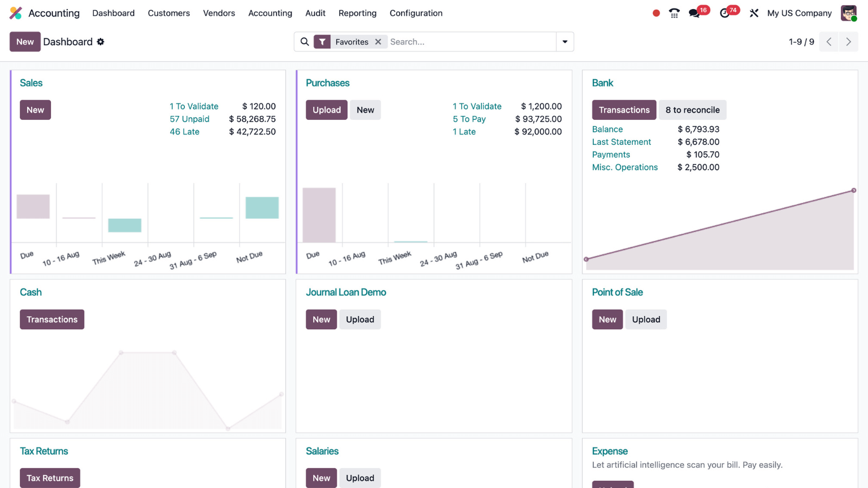The width and height of the screenshot is (868, 488).
Task: Open the Reporting menu
Action: coord(357,13)
